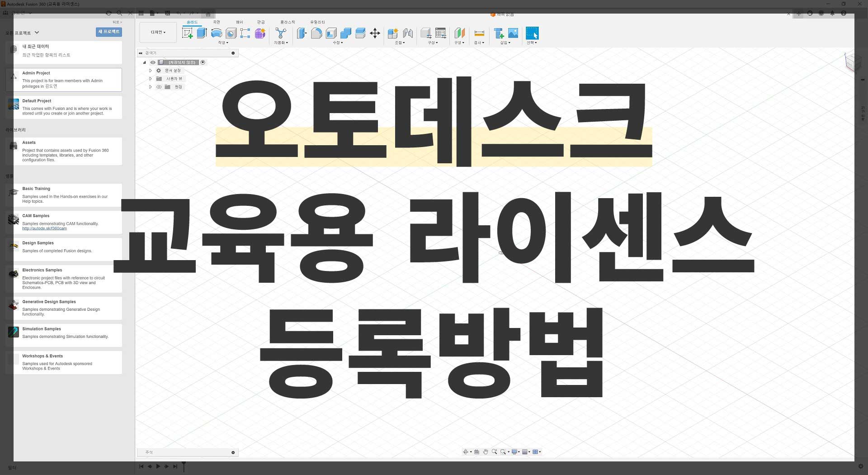This screenshot has width=868, height=475.
Task: Click the 새 프로젝트 button
Action: 109,32
